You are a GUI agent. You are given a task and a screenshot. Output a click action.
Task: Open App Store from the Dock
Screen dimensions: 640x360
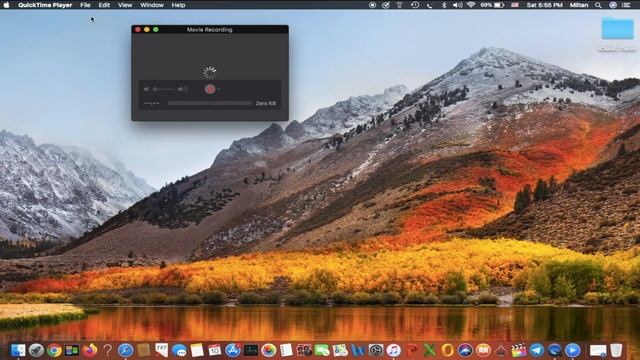233,350
